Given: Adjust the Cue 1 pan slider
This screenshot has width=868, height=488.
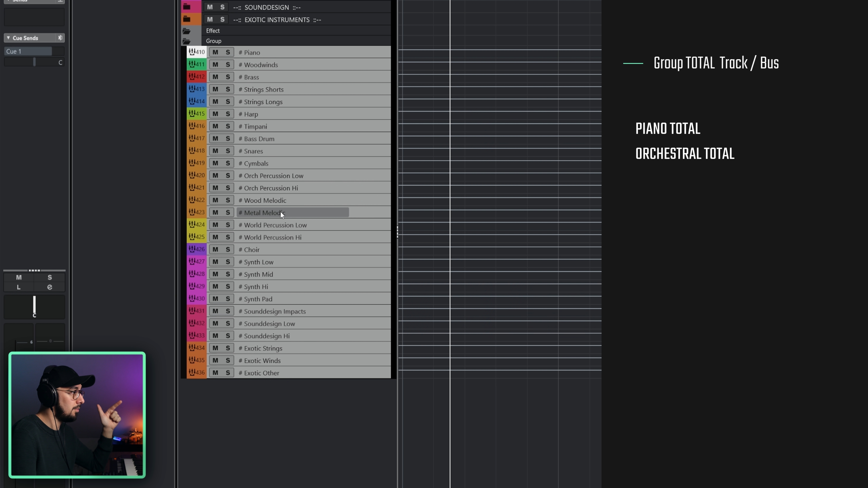Looking at the screenshot, I should 34,62.
